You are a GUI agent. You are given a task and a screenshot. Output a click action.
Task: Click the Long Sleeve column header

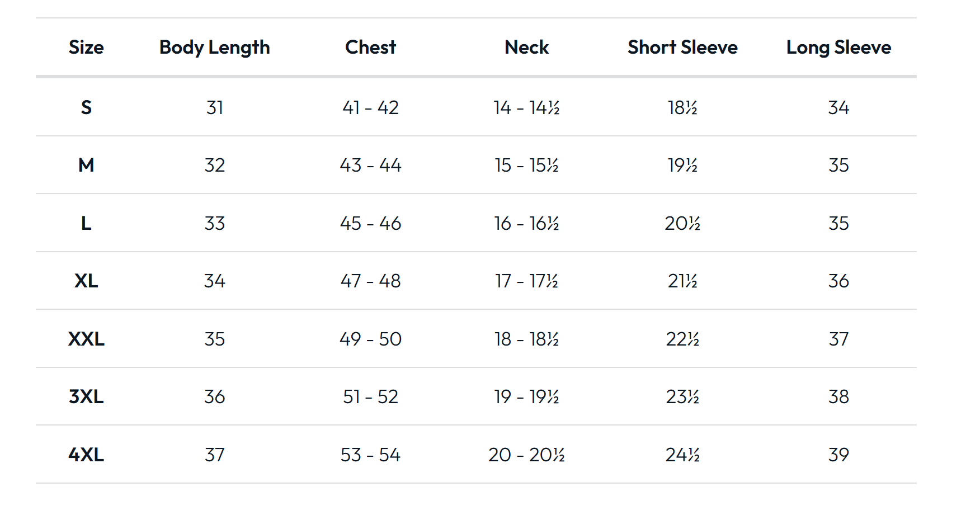838,48
